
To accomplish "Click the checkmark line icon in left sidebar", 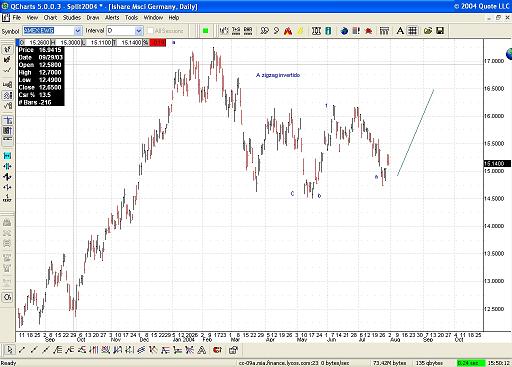I will tap(7, 70).
